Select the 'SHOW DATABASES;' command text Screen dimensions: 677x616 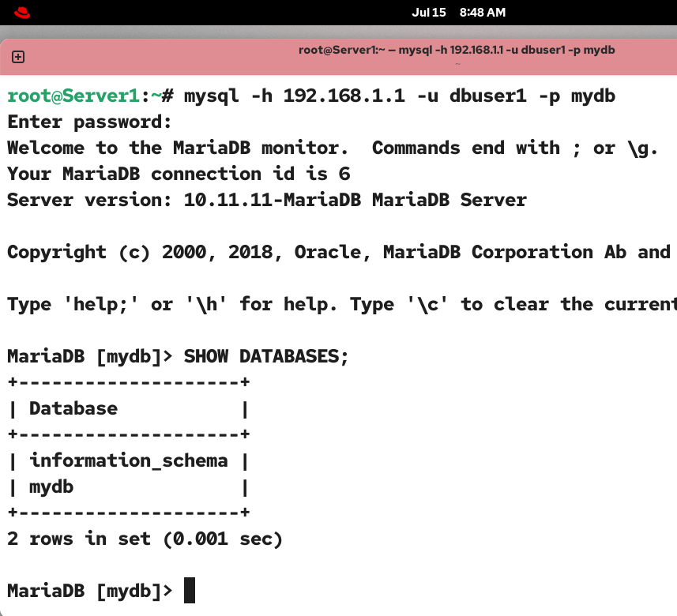click(266, 356)
